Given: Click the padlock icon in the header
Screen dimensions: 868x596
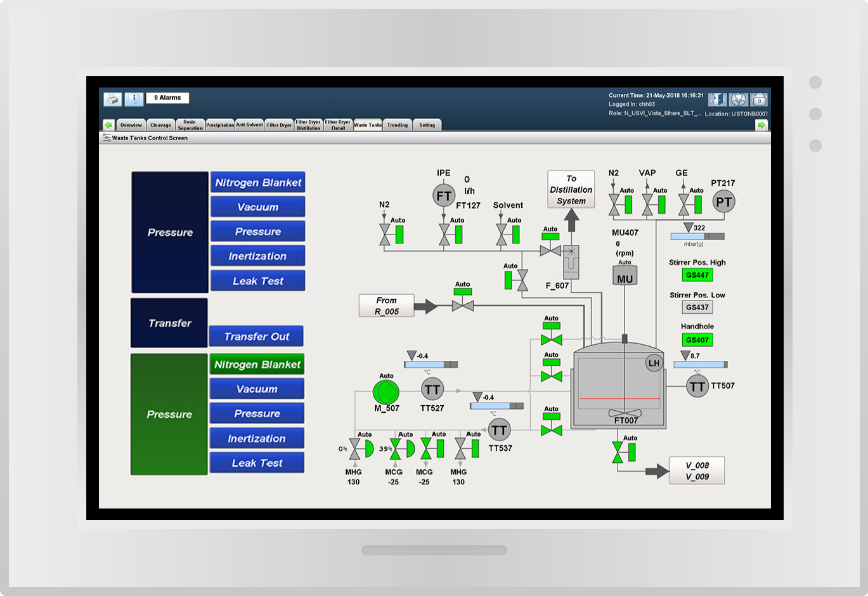Looking at the screenshot, I should [x=759, y=100].
